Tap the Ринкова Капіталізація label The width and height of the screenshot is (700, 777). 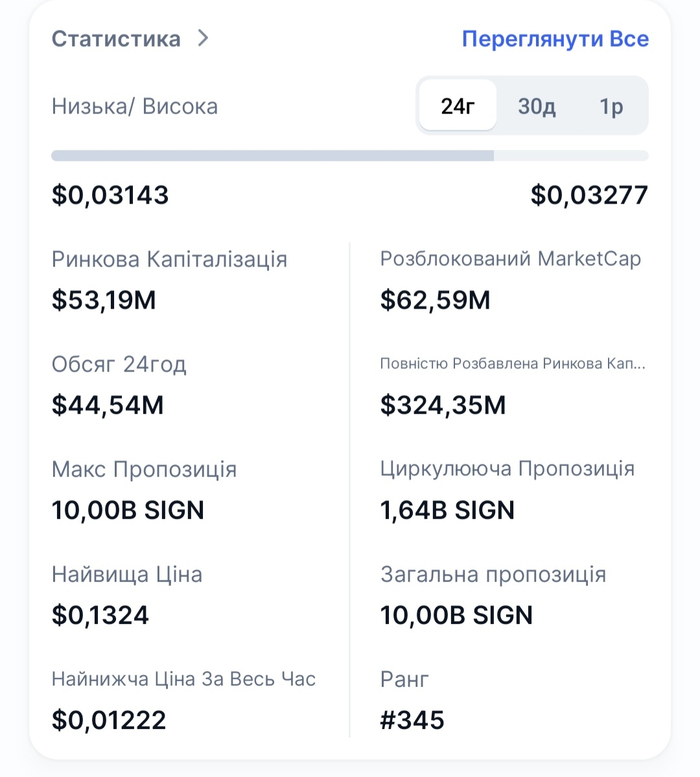pyautogui.click(x=169, y=259)
